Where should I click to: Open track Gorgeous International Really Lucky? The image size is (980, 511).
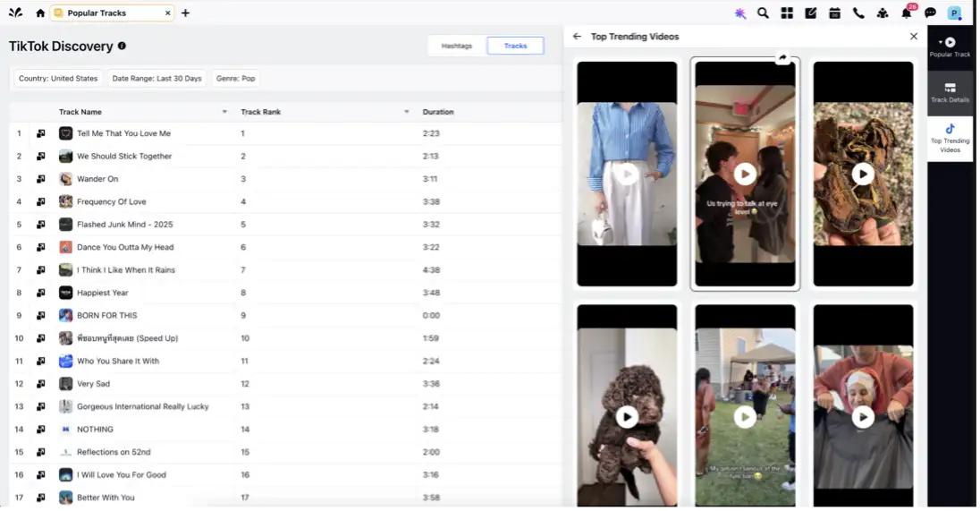(x=142, y=406)
